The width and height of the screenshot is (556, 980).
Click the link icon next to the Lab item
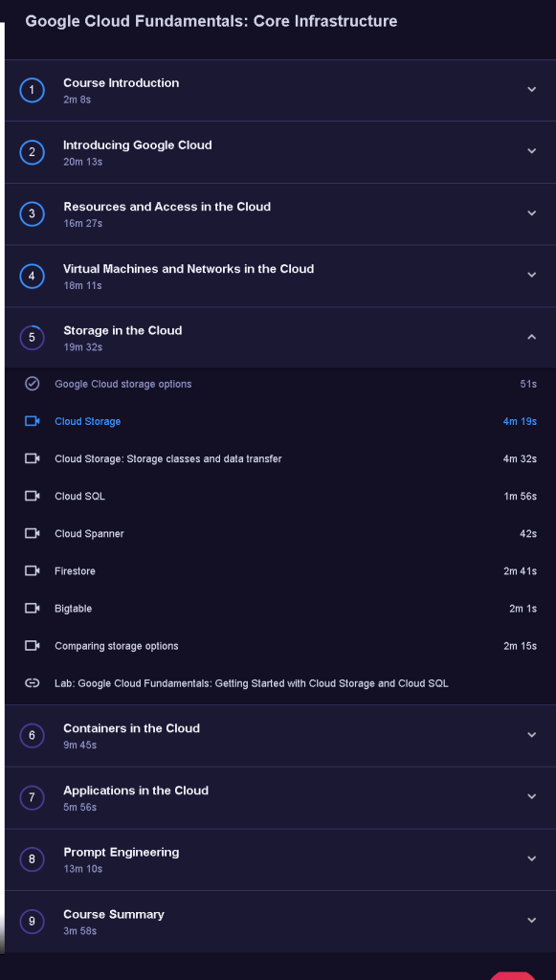click(32, 683)
